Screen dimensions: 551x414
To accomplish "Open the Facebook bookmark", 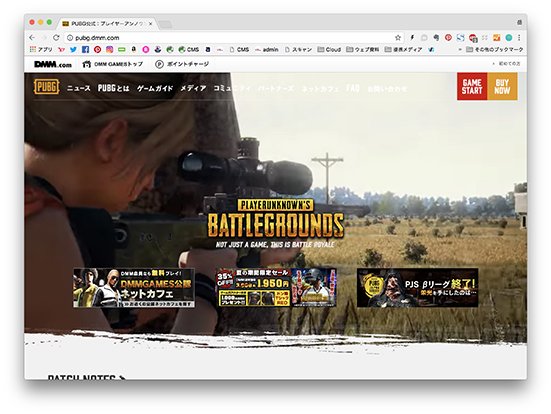I will tap(85, 50).
